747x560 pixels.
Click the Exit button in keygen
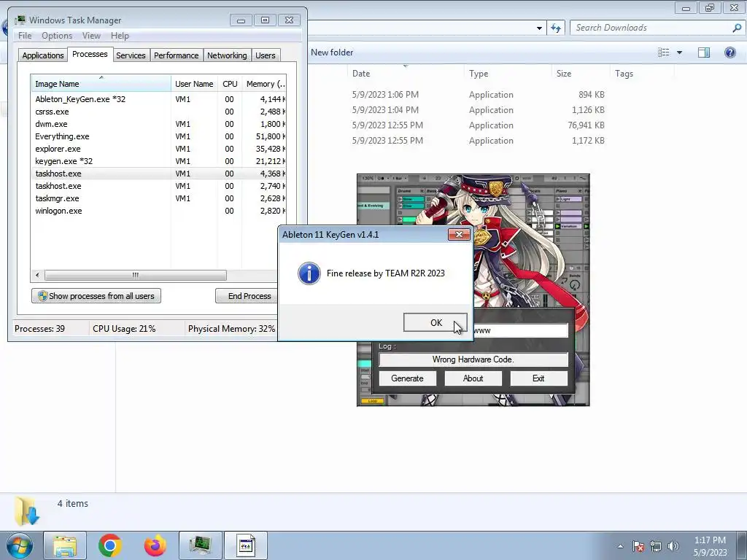pyautogui.click(x=539, y=378)
